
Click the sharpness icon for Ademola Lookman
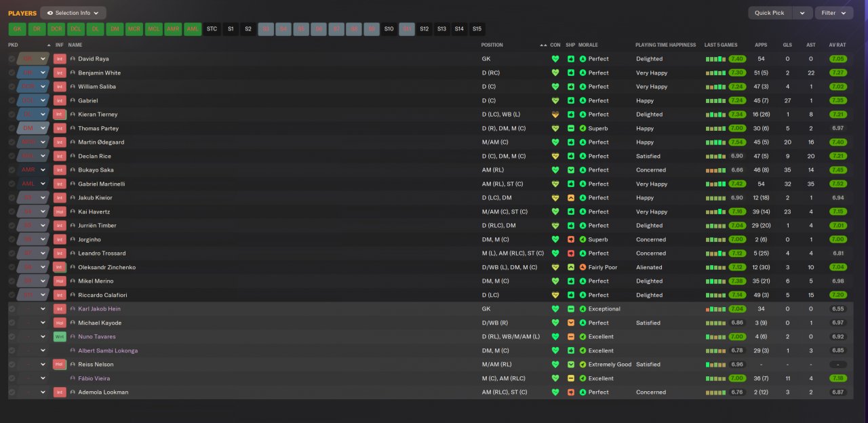tap(571, 392)
